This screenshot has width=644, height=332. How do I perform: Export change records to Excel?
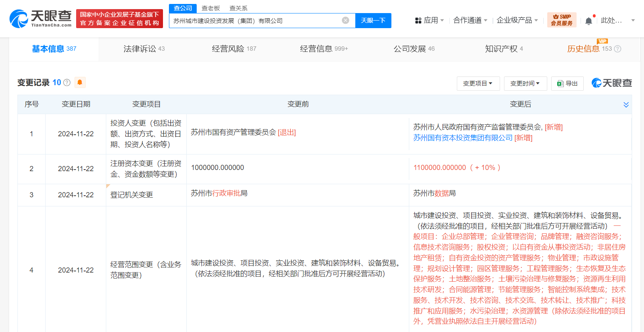point(567,84)
